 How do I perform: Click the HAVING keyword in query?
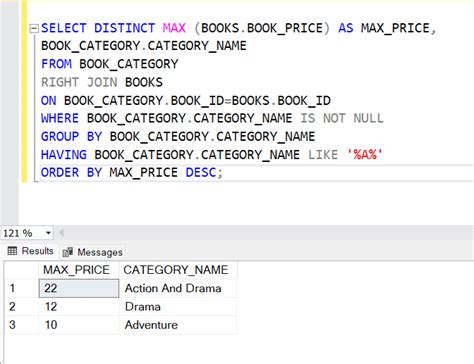tap(64, 155)
